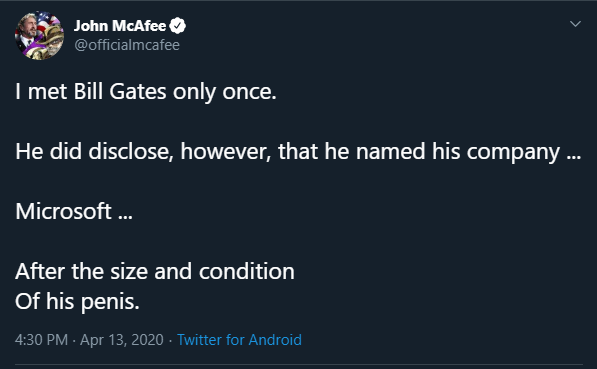Open the John McAfee display name

[120, 26]
